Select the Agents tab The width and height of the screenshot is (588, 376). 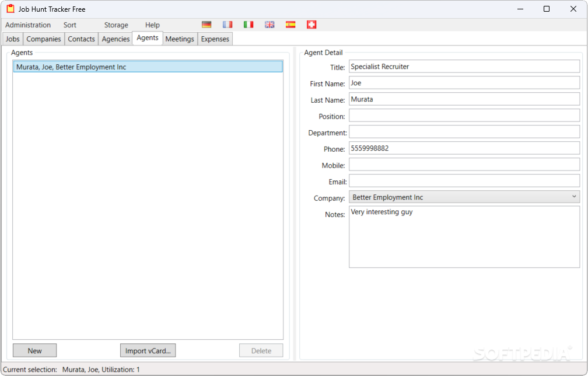148,38
